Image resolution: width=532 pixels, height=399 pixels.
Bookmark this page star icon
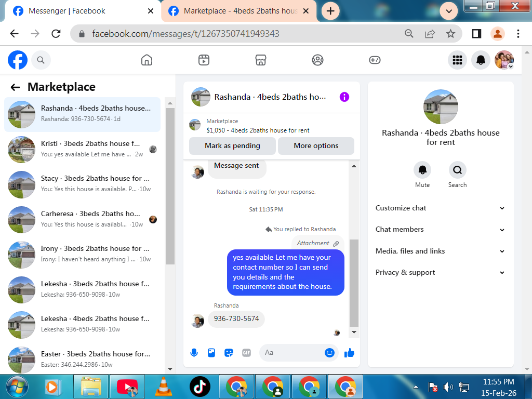tap(450, 34)
